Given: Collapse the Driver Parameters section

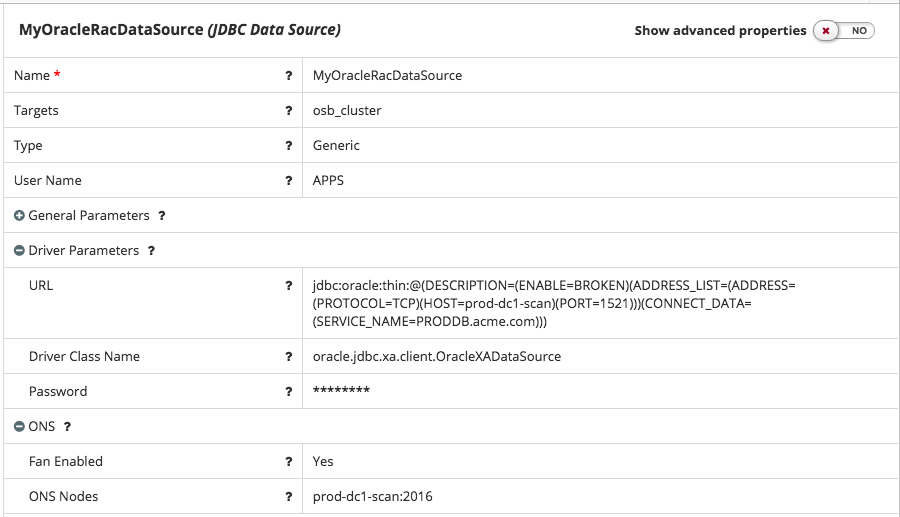Looking at the screenshot, I should 19,251.
